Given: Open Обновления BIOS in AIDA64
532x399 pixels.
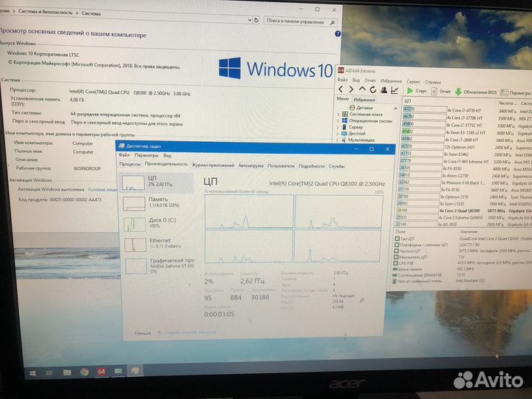Looking at the screenshot, I should 476,92.
